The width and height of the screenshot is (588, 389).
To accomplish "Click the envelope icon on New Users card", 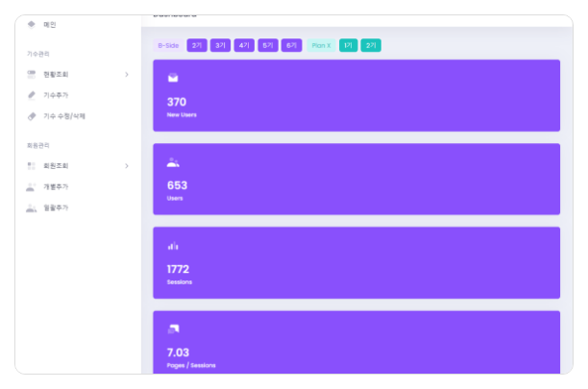I will (x=173, y=78).
